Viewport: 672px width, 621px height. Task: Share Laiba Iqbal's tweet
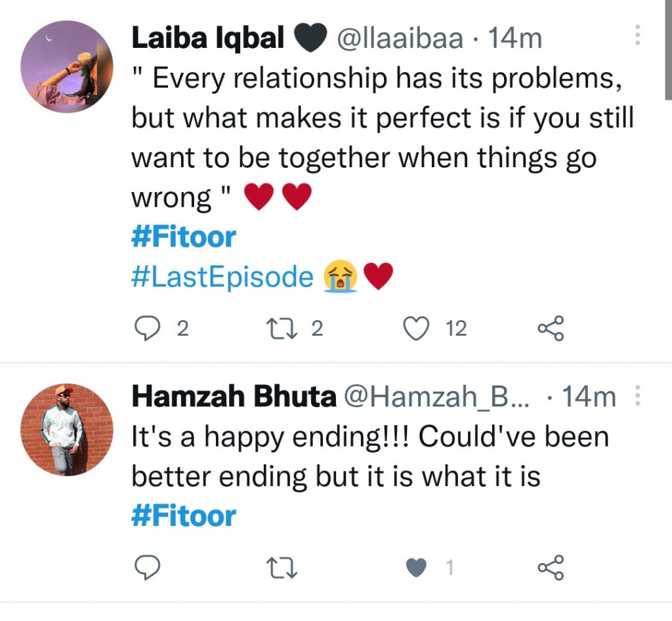pos(551,329)
